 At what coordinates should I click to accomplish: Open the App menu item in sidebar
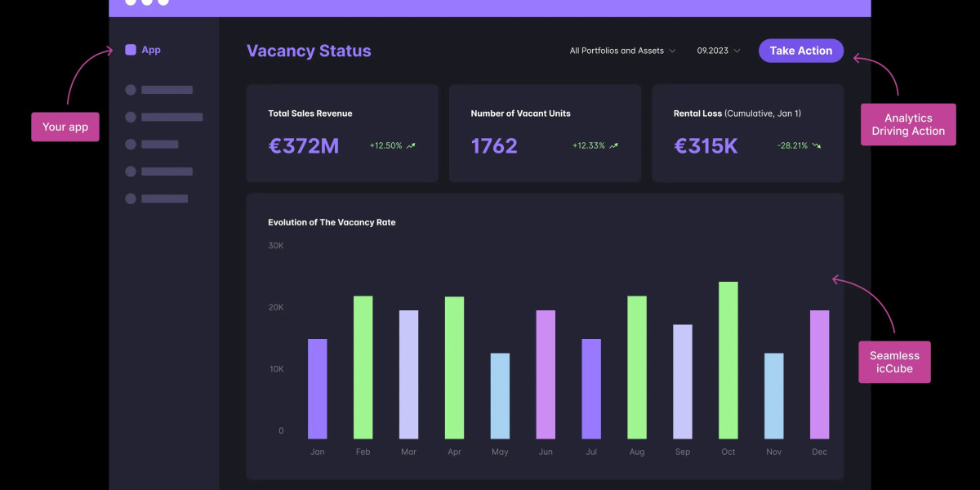[151, 50]
